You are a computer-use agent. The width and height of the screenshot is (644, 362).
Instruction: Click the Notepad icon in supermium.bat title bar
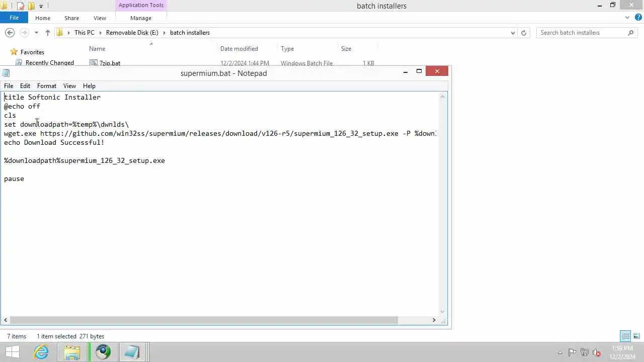coord(6,73)
